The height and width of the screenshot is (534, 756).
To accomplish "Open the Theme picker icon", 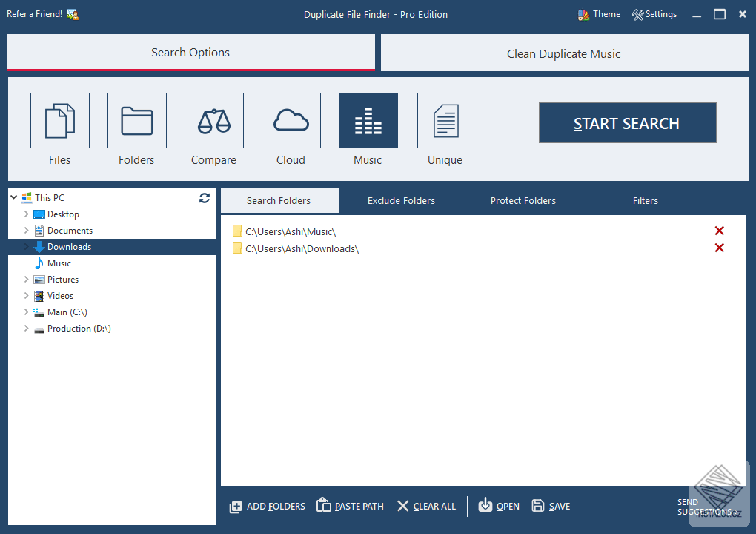I will [583, 15].
